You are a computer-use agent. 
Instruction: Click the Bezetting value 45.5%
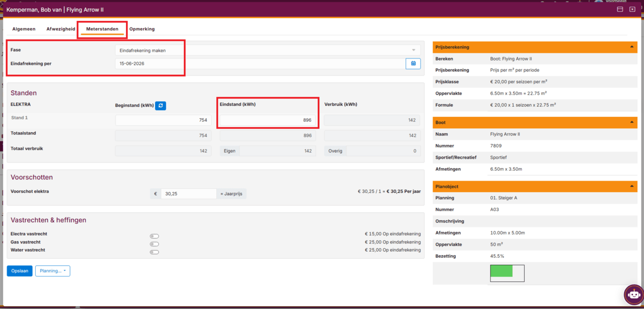point(497,256)
